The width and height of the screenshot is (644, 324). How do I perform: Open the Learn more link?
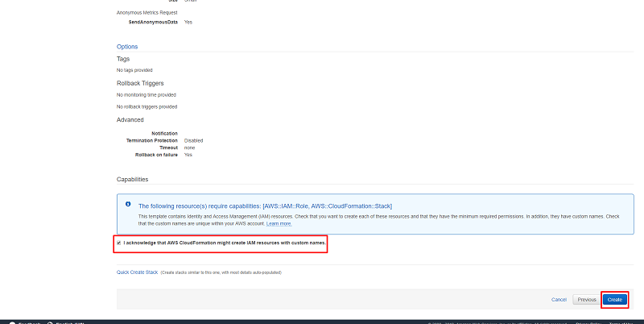(279, 224)
